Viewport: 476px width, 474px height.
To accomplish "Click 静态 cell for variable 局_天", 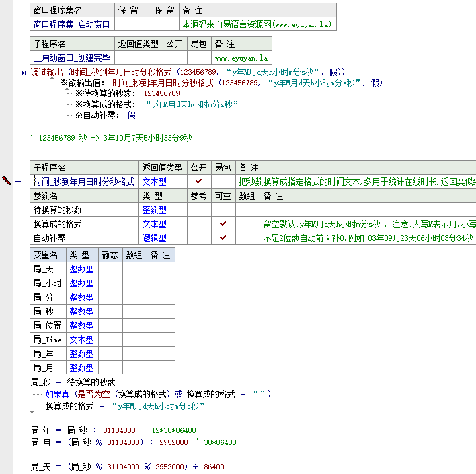I will click(x=110, y=269).
